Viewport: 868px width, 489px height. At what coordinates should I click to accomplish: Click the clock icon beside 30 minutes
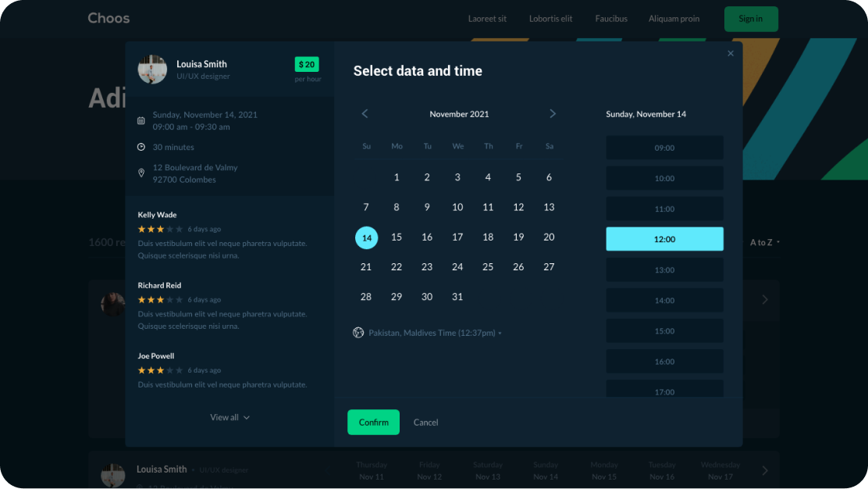141,147
